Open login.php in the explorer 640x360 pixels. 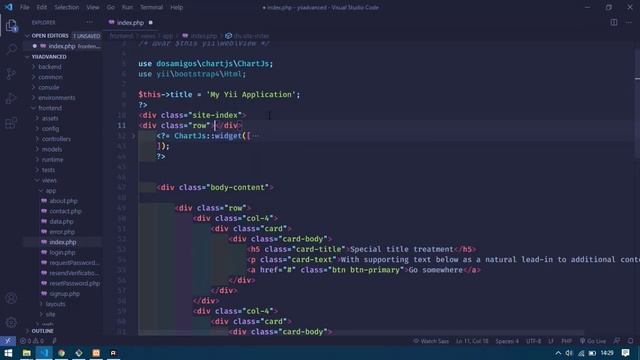pos(62,253)
